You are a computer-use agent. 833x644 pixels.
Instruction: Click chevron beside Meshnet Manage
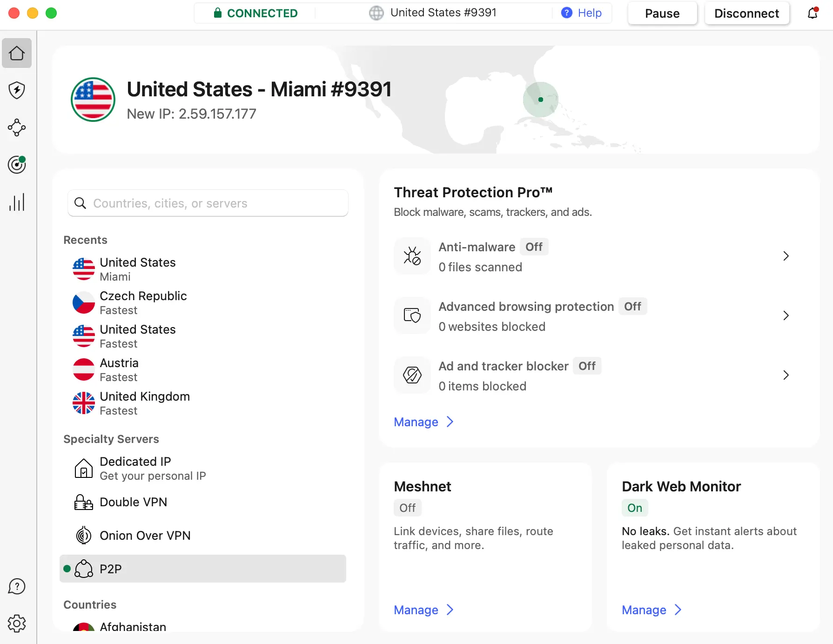[x=450, y=610]
